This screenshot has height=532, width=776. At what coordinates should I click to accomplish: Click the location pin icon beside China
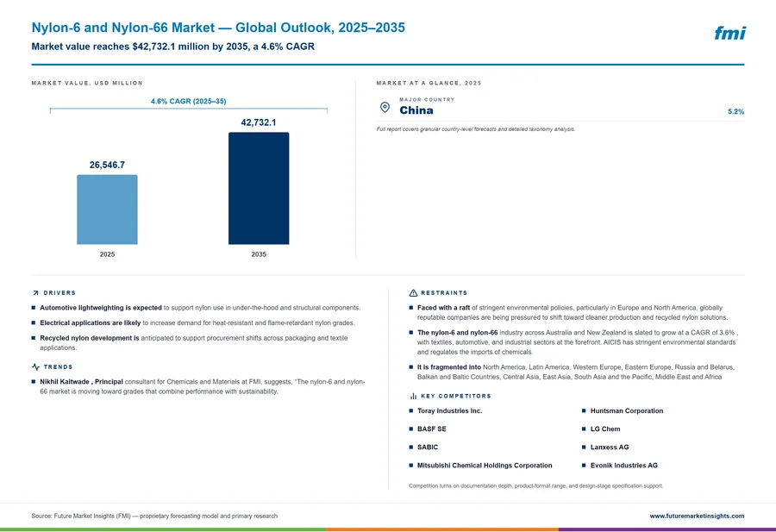[x=385, y=107]
